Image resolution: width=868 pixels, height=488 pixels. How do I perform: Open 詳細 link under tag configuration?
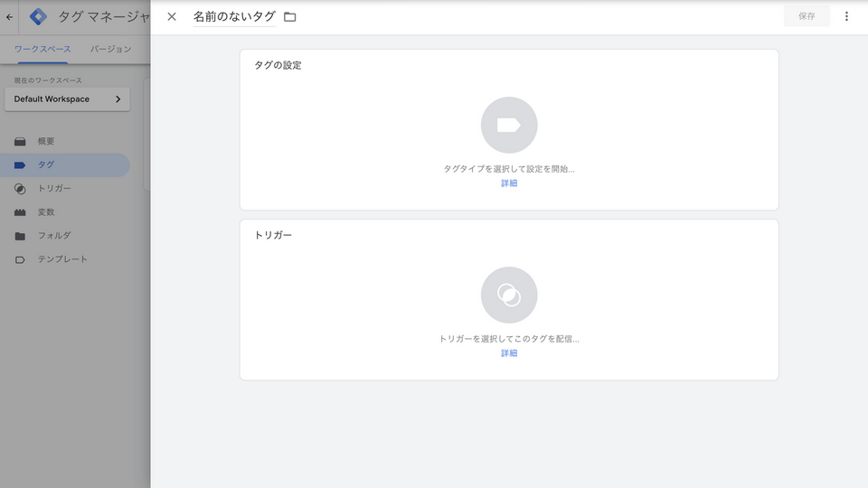click(x=509, y=183)
